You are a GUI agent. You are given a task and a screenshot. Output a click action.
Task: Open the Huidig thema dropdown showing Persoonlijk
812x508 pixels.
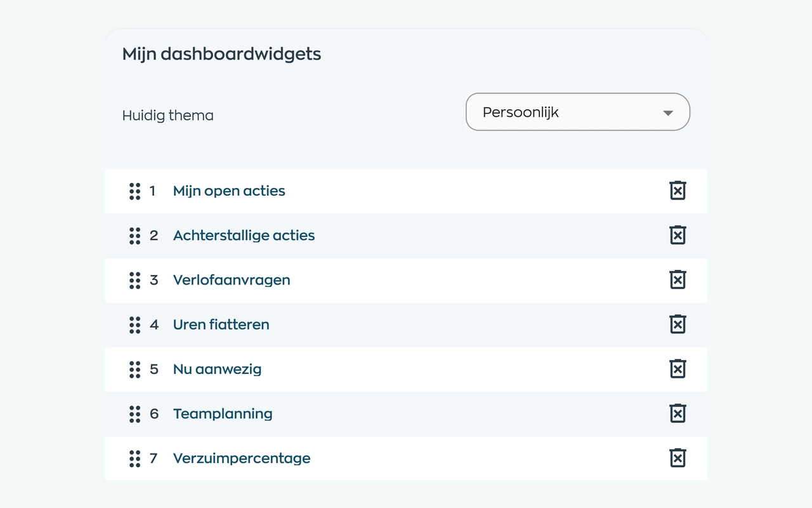pyautogui.click(x=578, y=112)
